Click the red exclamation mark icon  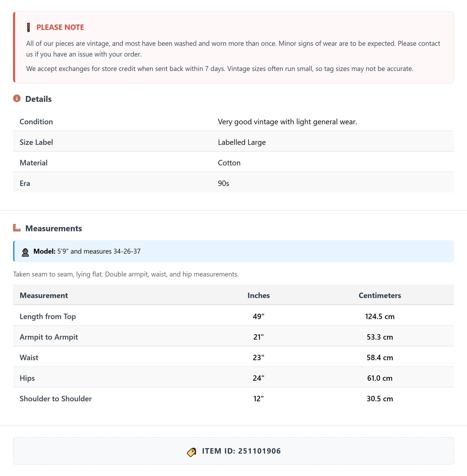(29, 27)
